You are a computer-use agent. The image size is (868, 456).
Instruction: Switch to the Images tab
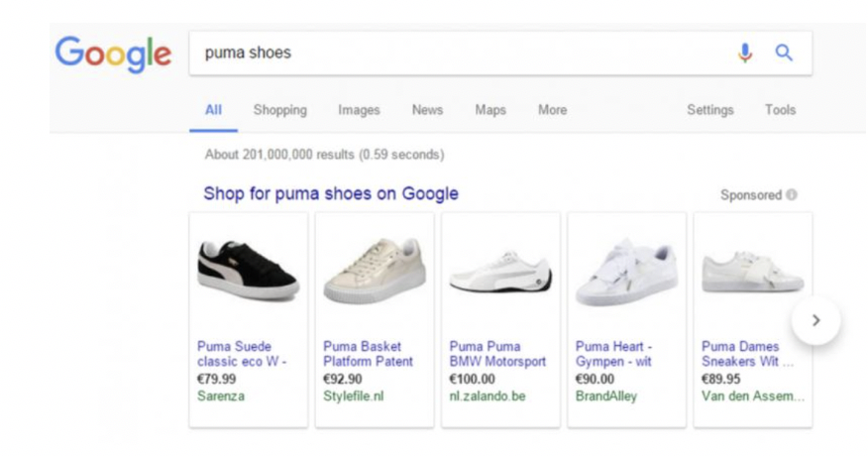click(x=359, y=110)
